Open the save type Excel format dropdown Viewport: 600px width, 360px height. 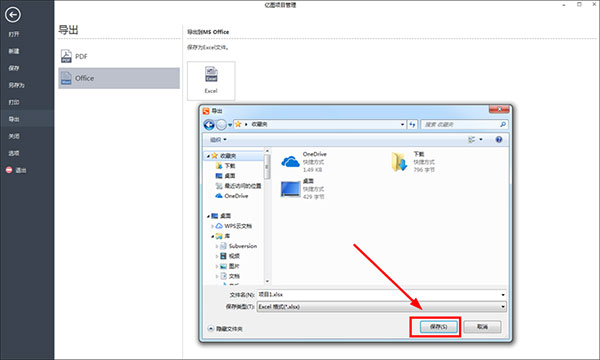tap(382, 306)
